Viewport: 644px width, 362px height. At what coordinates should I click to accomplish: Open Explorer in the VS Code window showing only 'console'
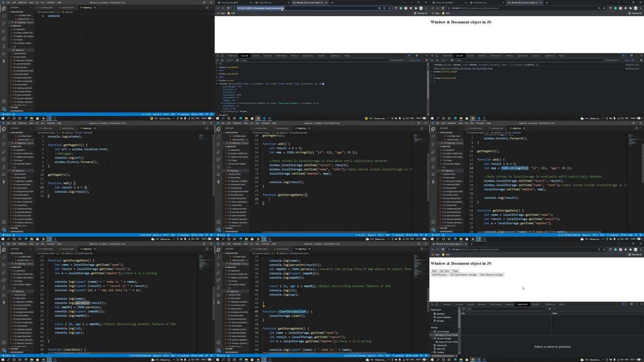click(4, 8)
